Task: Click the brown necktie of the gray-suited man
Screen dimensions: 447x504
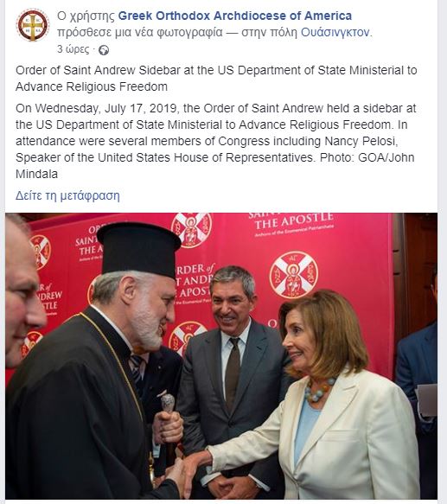Action: 233,373
